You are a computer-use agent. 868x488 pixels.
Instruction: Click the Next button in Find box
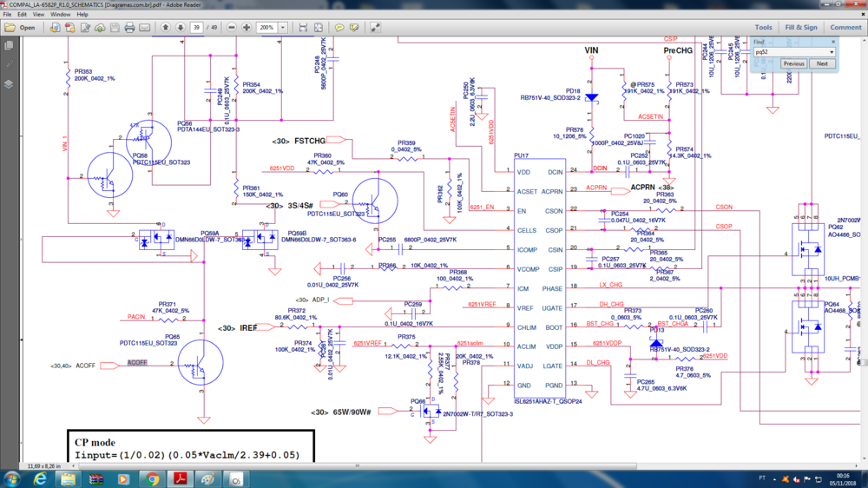point(822,63)
